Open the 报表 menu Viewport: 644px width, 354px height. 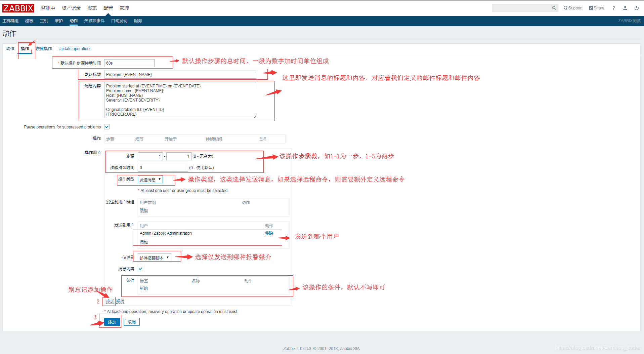(92, 8)
